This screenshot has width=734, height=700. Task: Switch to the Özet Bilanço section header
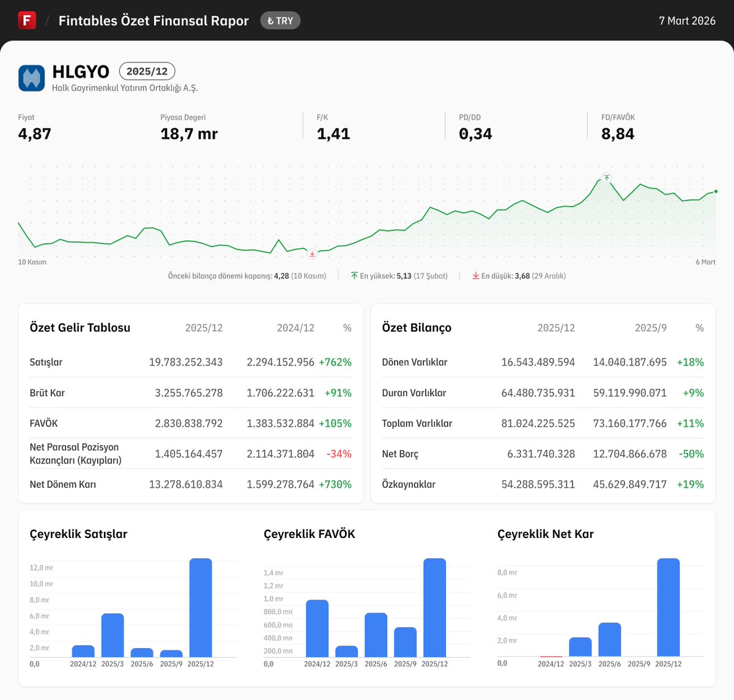coord(416,328)
